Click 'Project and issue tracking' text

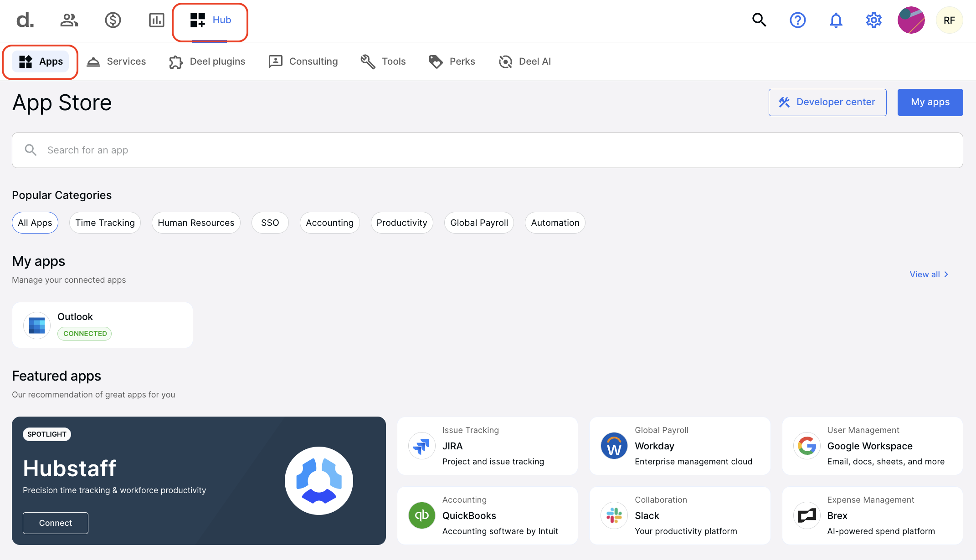pos(493,462)
